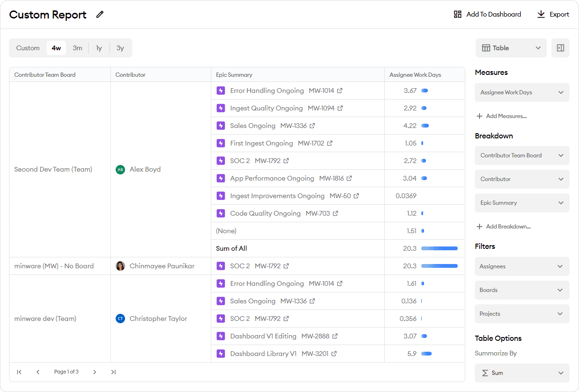This screenshot has width=579, height=392.
Task: Expand the Assignee Work Days measure dropdown
Action: click(x=522, y=92)
